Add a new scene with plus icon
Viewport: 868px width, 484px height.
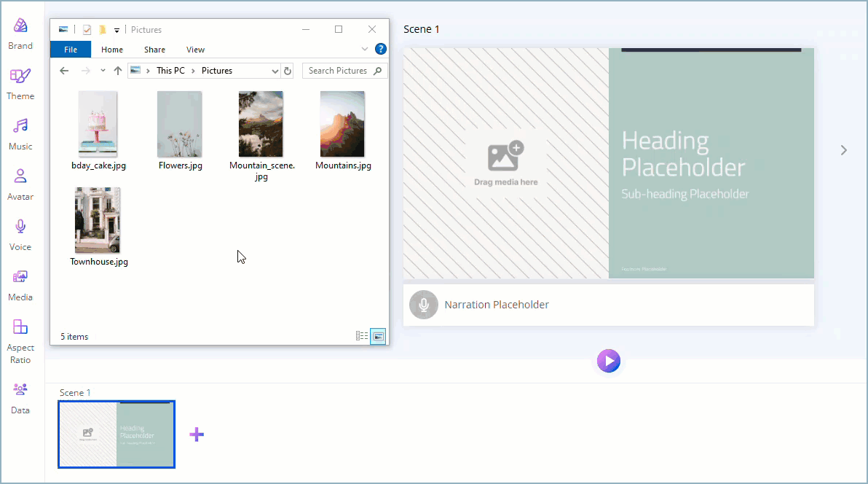tap(197, 434)
